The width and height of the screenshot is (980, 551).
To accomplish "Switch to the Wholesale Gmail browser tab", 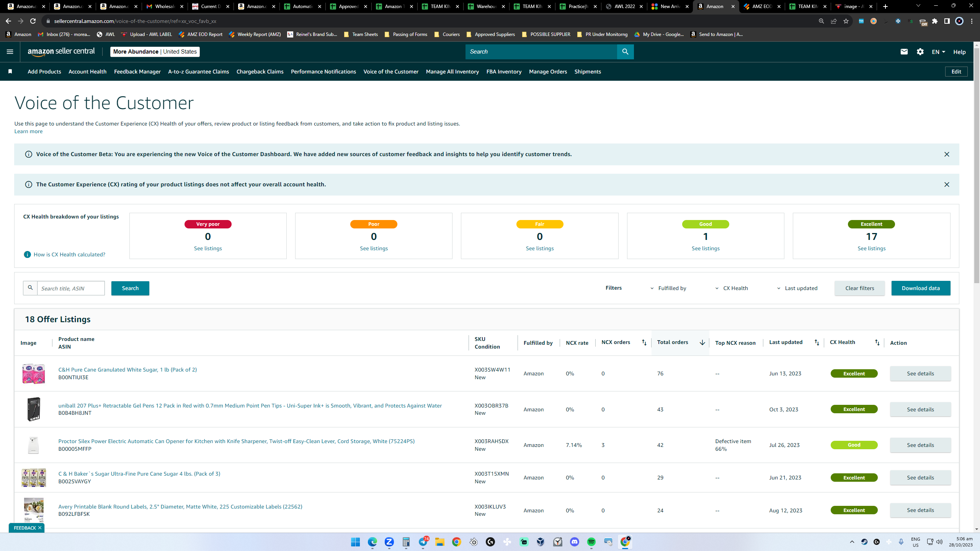I will 165,7.
